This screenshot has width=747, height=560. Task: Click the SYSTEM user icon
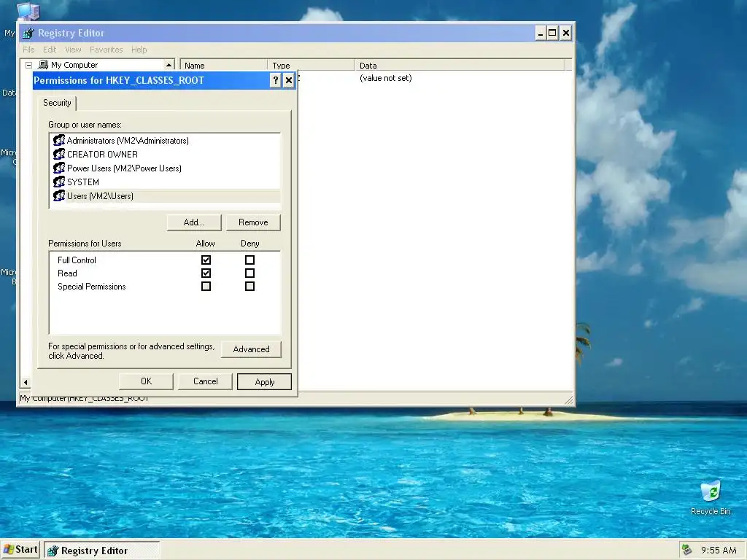coord(59,182)
